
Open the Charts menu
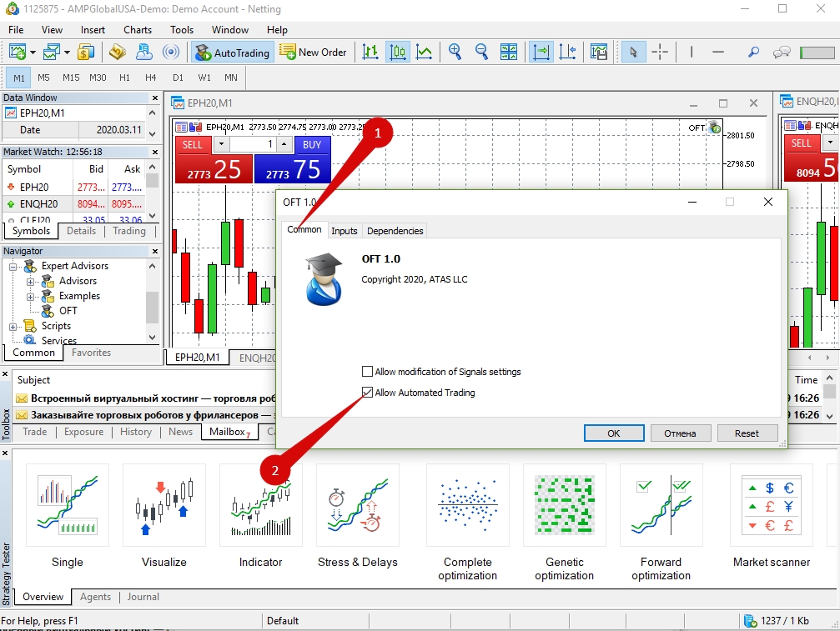[138, 30]
